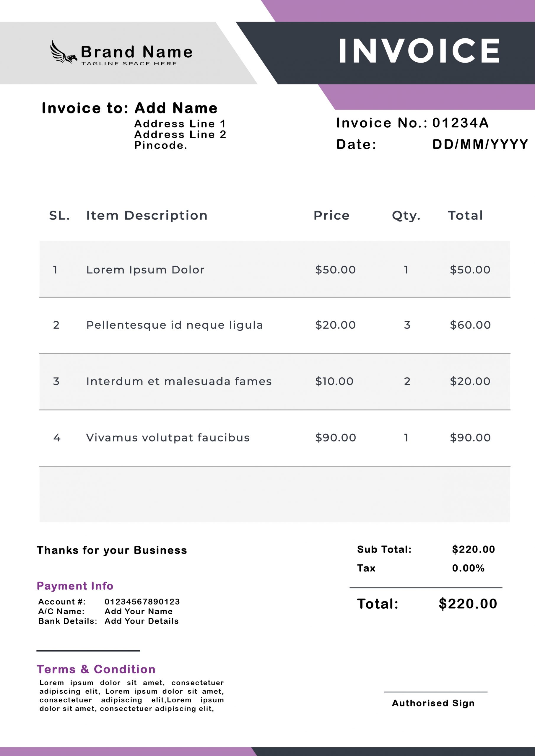Screen dimensions: 535x756
Task: Click the Item Description column header
Action: [147, 215]
